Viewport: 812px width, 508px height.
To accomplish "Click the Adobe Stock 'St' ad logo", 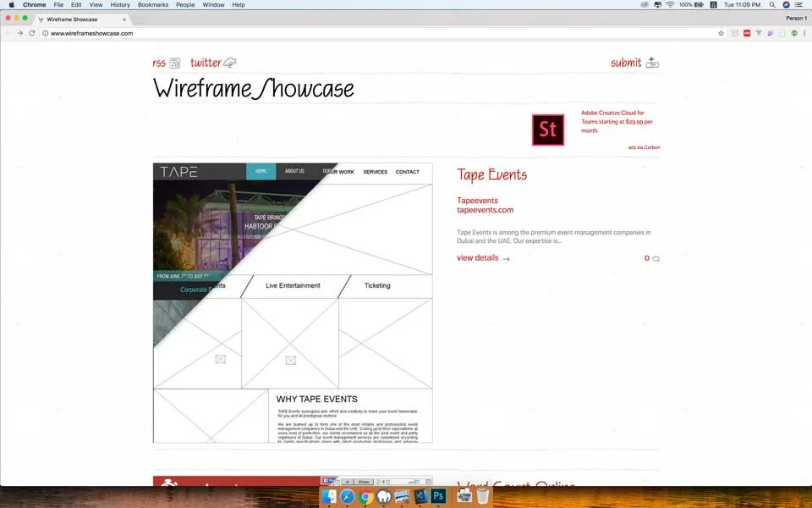I will (x=548, y=130).
